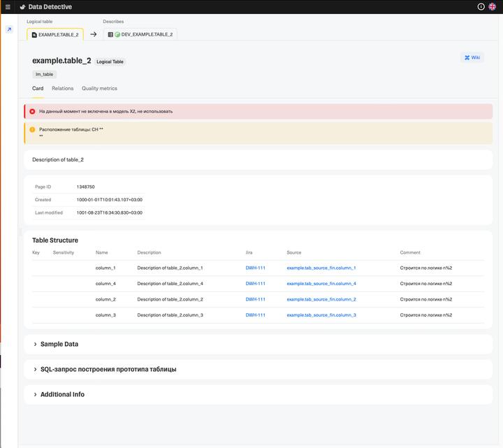The image size is (503, 448).
Task: Open the info icon in header
Action: [481, 7]
